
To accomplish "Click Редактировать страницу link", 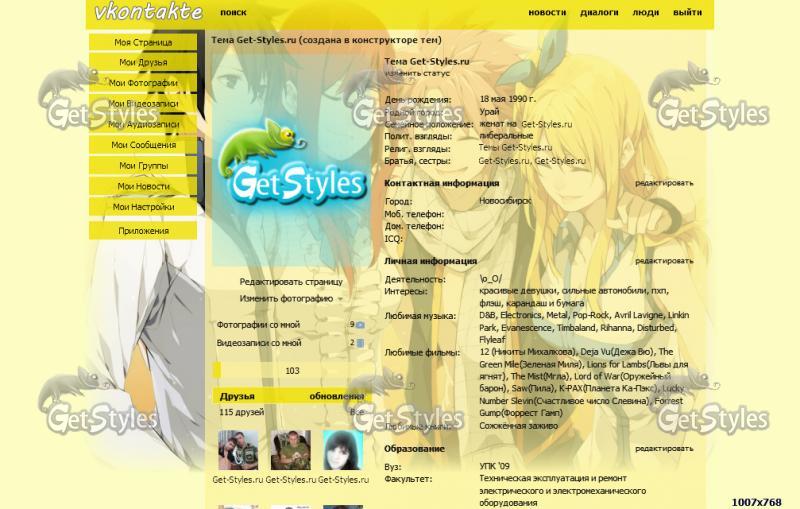I will (291, 282).
